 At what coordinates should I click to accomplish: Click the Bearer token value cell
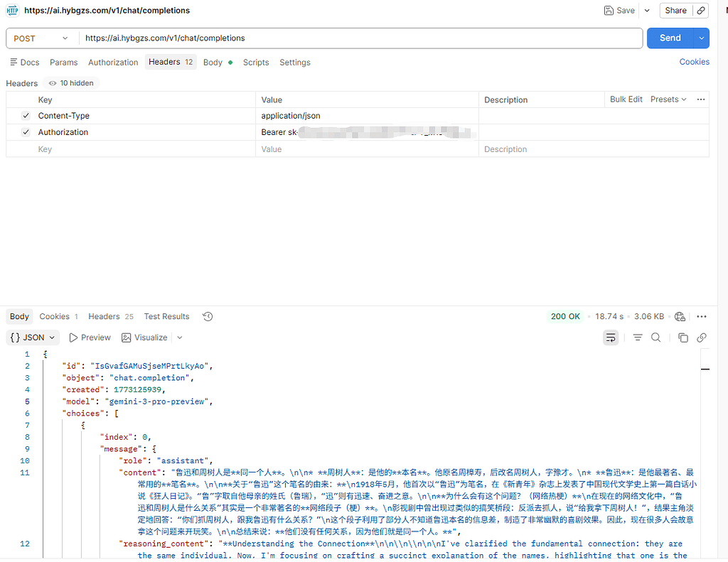[367, 132]
